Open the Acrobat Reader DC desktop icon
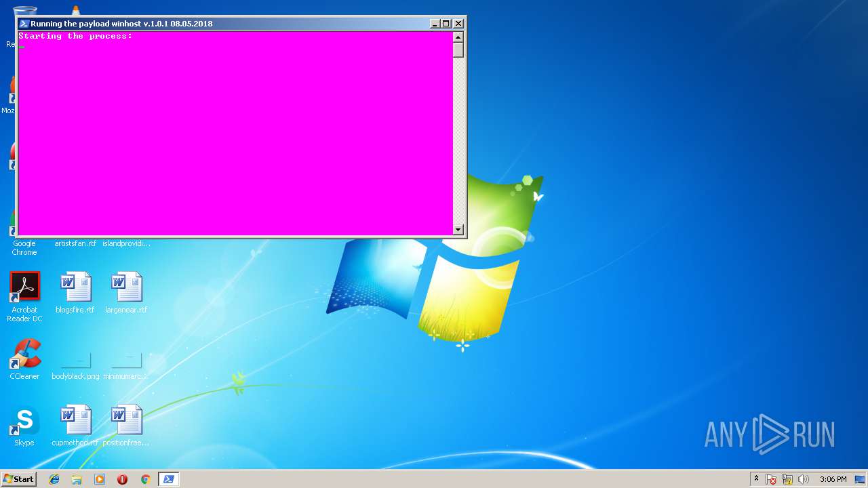The width and height of the screenshot is (868, 488). (x=24, y=297)
